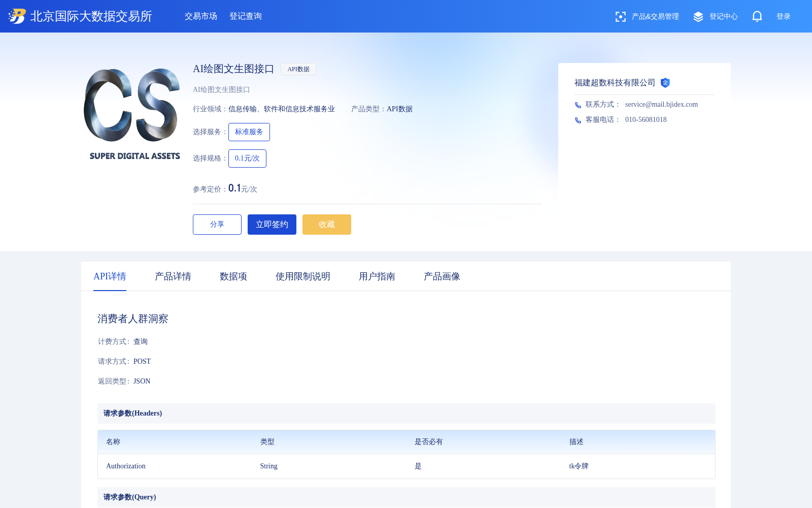
Task: Go to 登记中心
Action: (724, 16)
